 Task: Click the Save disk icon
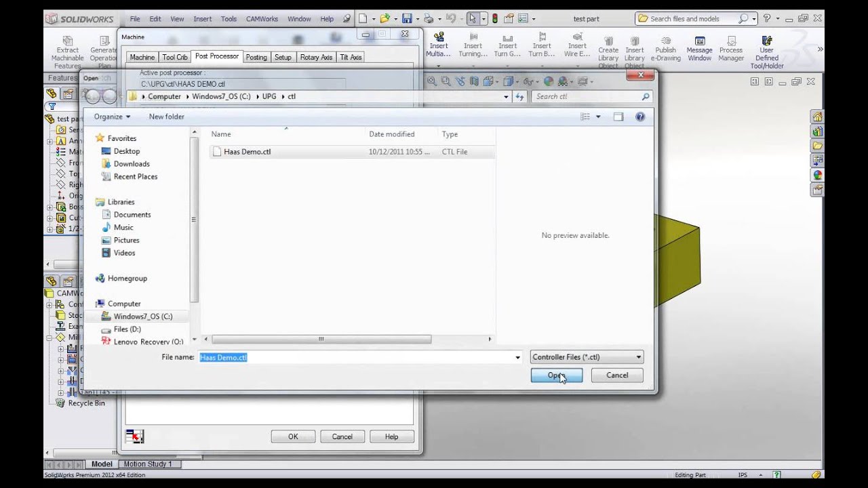point(407,19)
